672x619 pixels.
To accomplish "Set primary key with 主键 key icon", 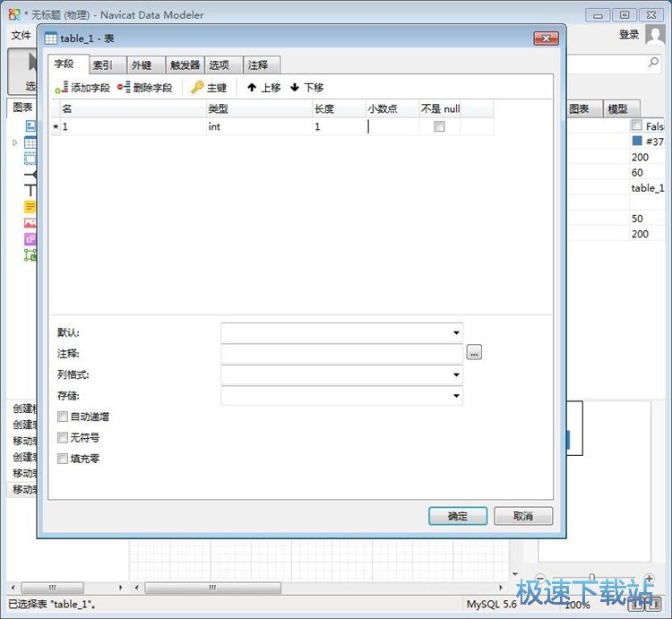I will point(197,88).
